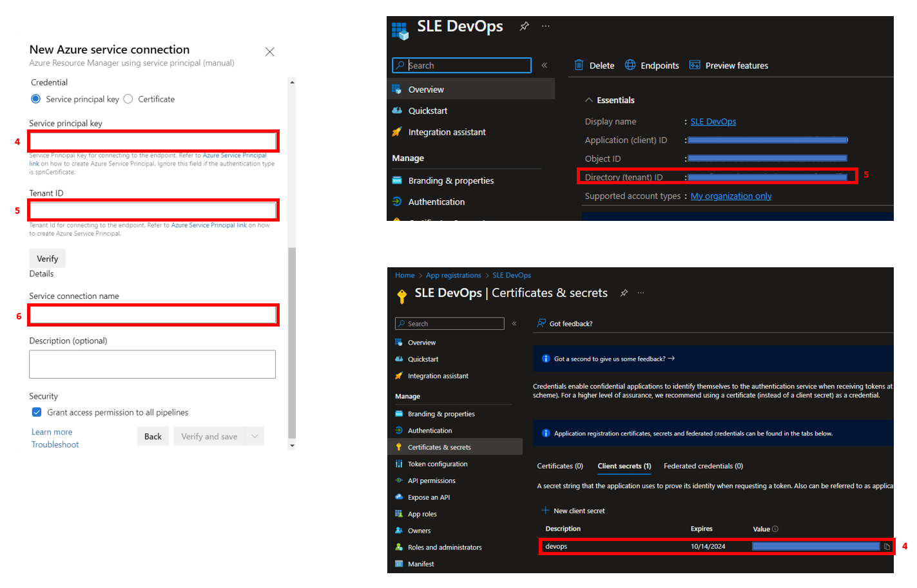Select Certificates & secrets menu item

(x=455, y=447)
